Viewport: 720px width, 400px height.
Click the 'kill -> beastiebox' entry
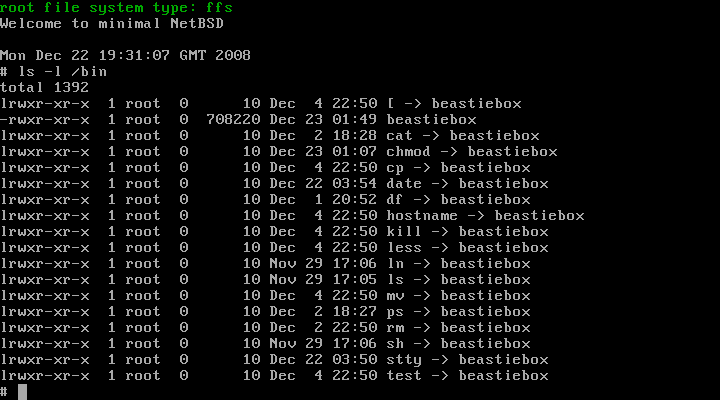click(467, 232)
